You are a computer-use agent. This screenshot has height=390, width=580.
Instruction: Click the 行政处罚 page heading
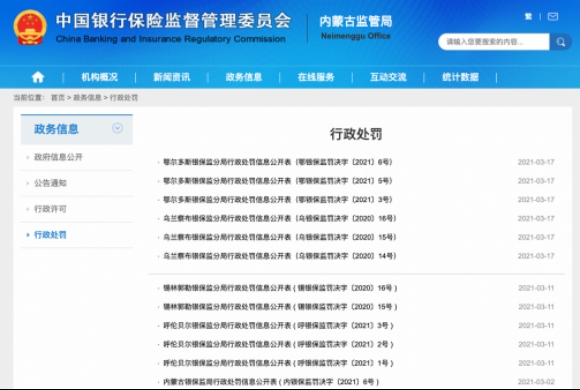click(356, 134)
